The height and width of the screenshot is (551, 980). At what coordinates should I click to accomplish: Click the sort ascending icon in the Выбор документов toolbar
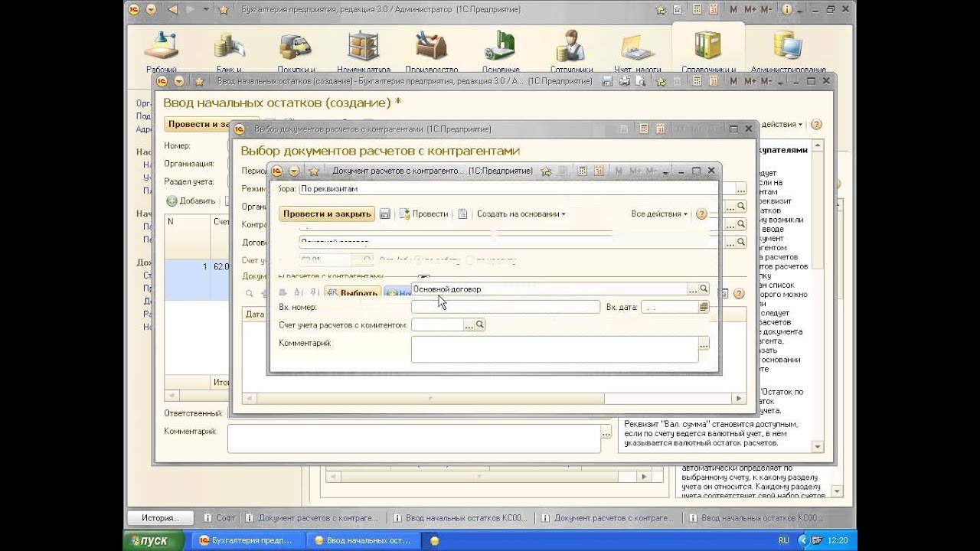tap(299, 293)
